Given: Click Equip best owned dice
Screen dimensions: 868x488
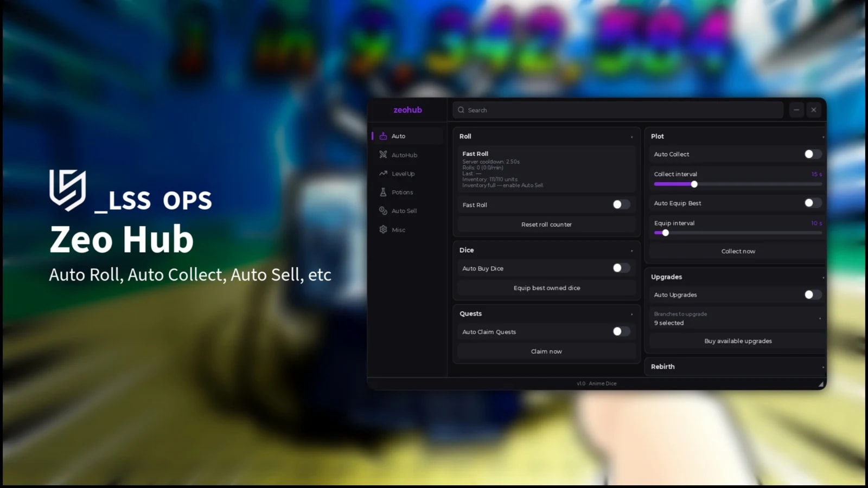Looking at the screenshot, I should [546, 288].
